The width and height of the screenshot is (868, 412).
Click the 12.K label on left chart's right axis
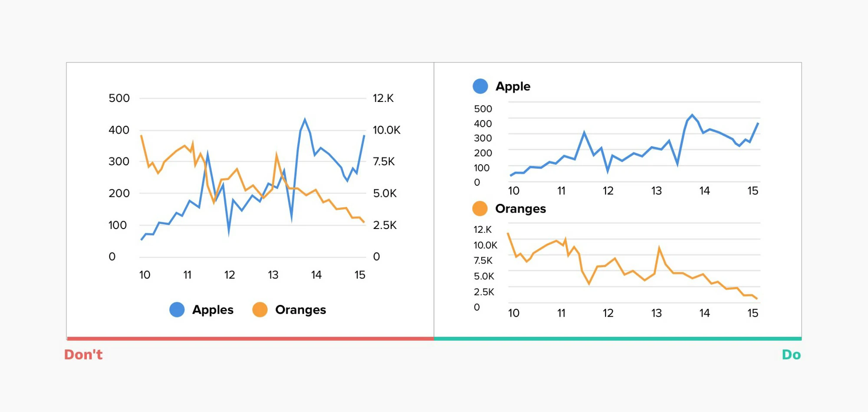pyautogui.click(x=383, y=98)
